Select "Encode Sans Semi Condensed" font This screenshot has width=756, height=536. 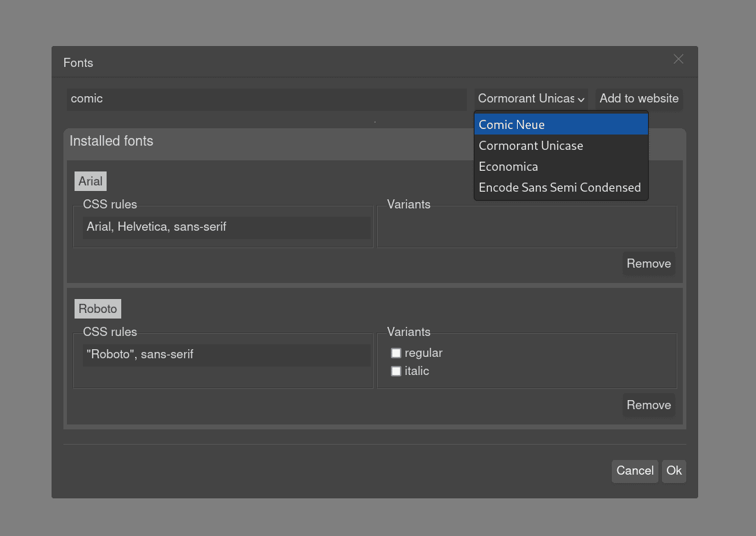(x=560, y=187)
